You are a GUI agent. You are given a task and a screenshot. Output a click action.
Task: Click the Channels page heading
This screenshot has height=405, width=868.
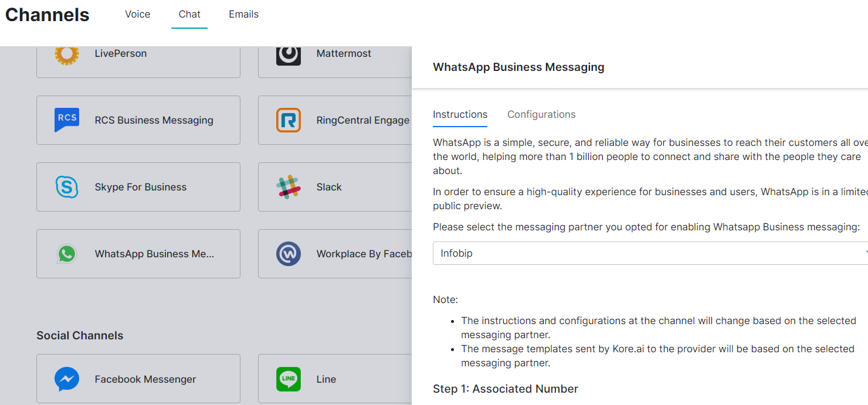[48, 15]
